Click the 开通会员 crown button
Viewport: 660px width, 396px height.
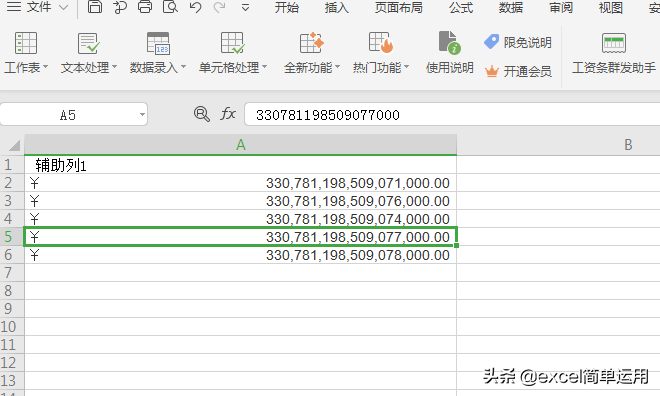point(518,71)
